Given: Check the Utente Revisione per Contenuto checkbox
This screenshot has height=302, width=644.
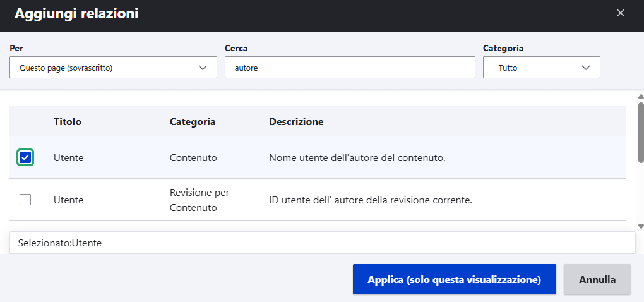Looking at the screenshot, I should point(25,200).
